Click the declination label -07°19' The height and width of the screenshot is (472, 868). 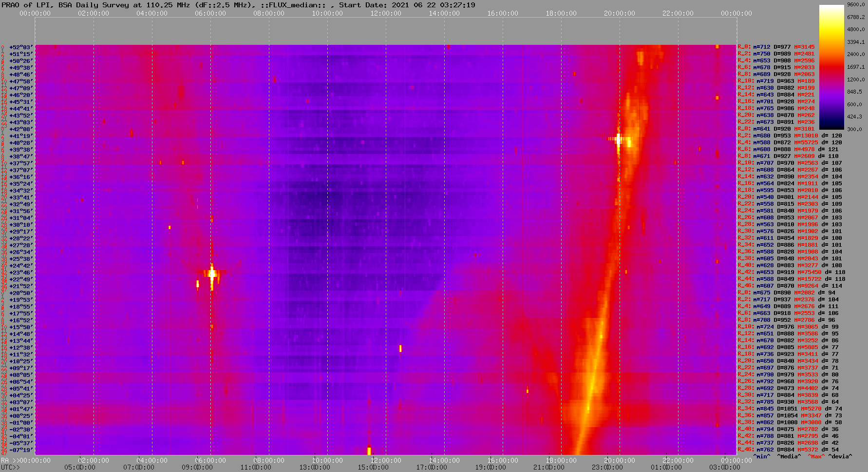pyautogui.click(x=21, y=450)
